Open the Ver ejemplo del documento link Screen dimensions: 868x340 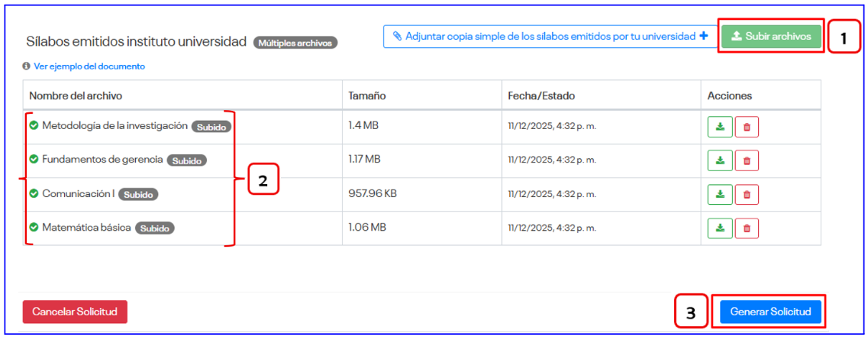89,66
